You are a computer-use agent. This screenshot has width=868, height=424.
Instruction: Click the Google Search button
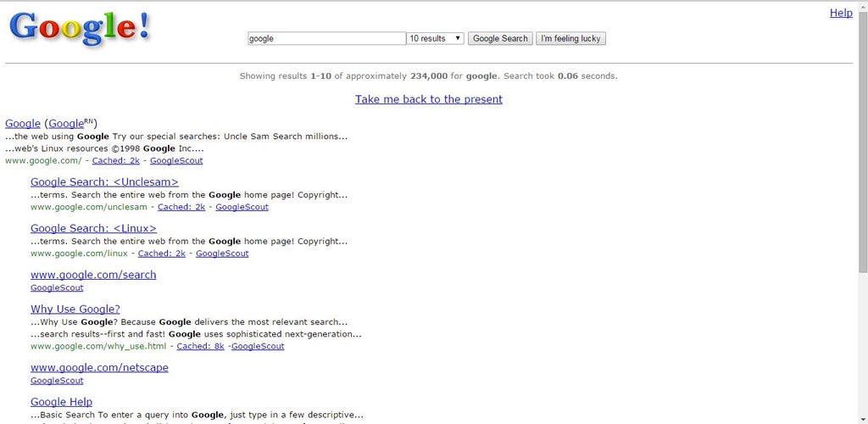tap(500, 38)
